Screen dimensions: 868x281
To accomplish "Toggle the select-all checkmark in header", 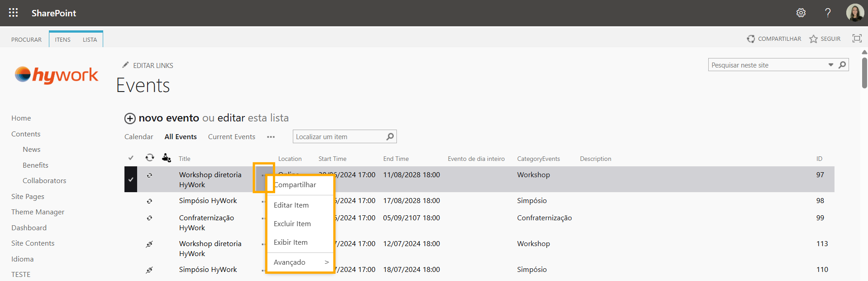I will point(131,158).
